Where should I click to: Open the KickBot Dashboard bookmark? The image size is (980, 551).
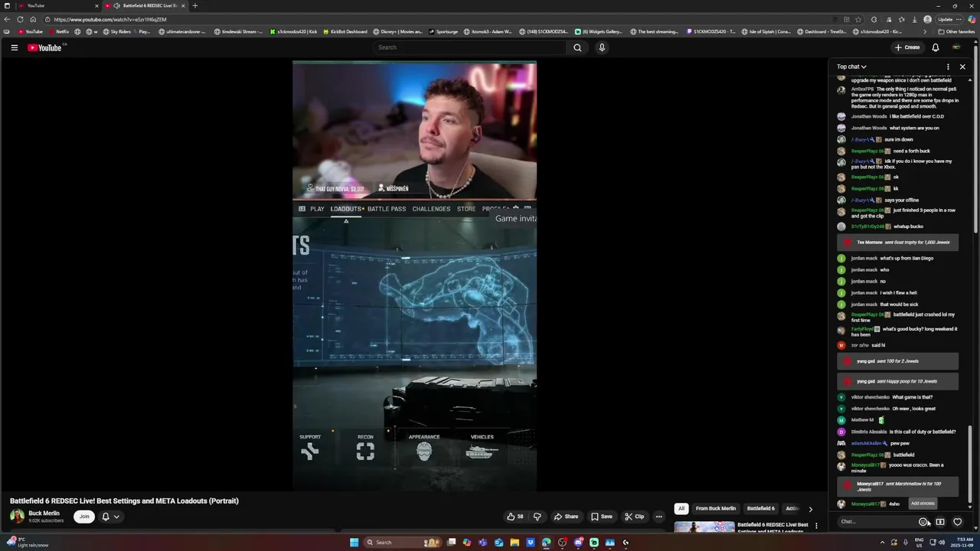pyautogui.click(x=344, y=31)
